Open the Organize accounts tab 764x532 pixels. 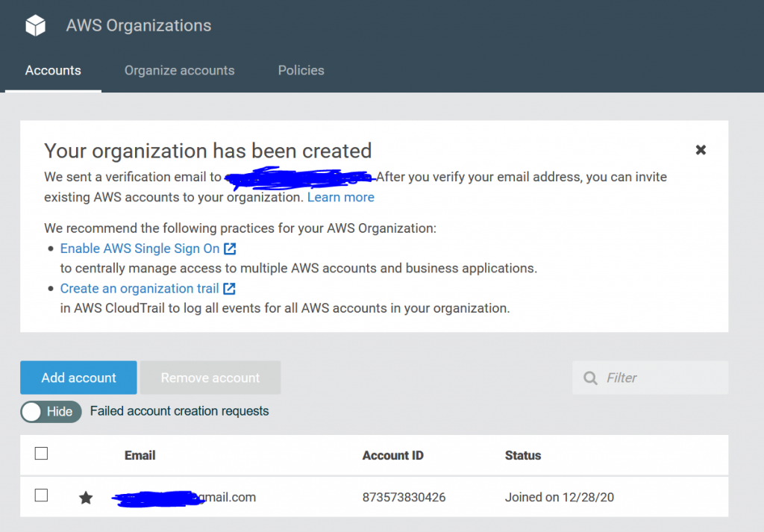point(179,70)
